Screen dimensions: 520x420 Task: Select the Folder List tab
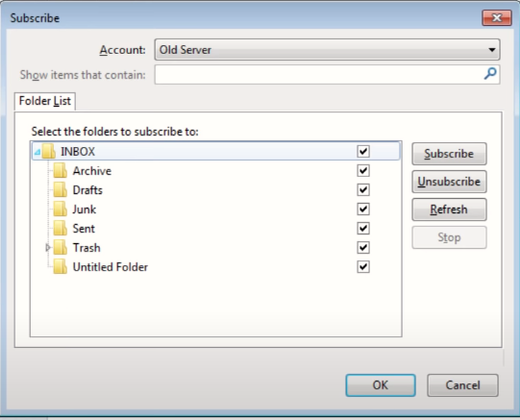coord(45,101)
